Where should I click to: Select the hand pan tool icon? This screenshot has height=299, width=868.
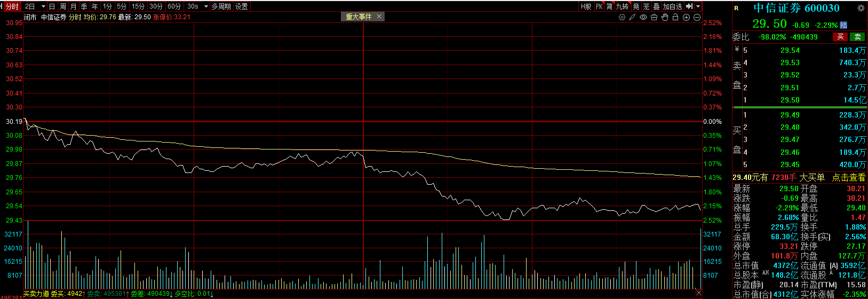click(x=665, y=17)
